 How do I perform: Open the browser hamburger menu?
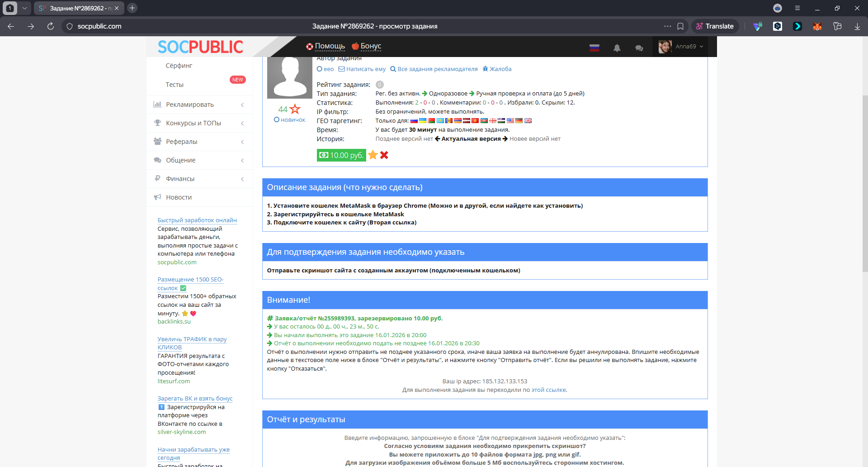(797, 8)
